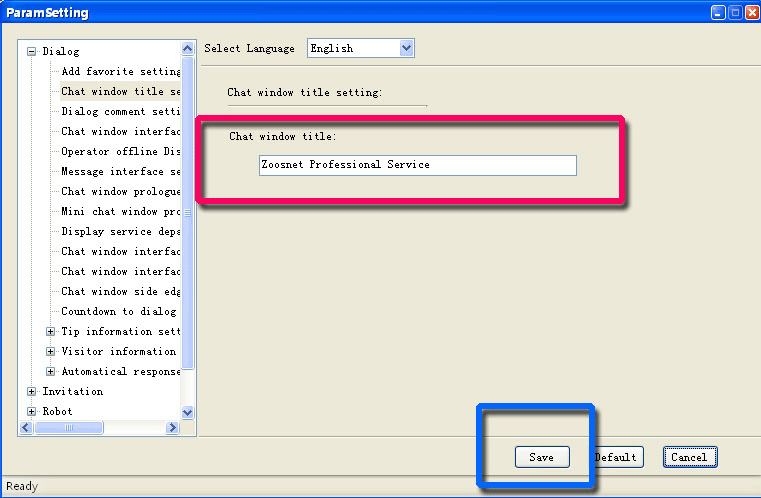The image size is (761, 498).
Task: Click the tree horizontal scrollbar thumb
Action: tap(69, 428)
